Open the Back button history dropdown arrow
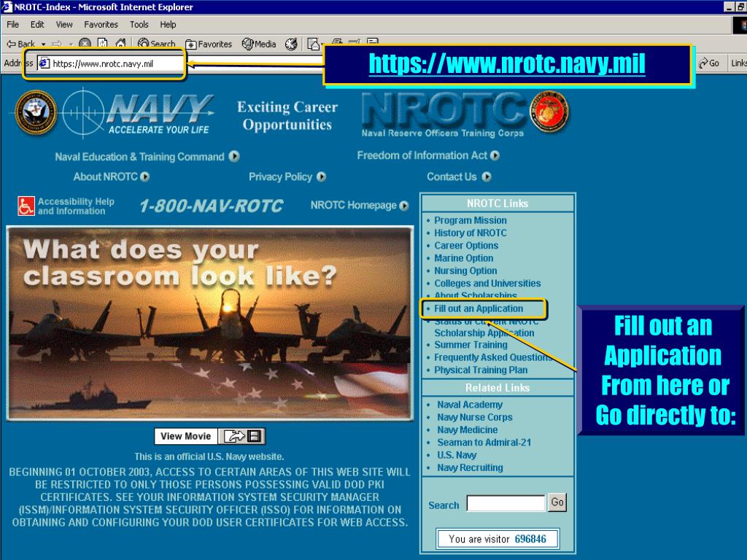Viewport: 747px width, 560px height. pyautogui.click(x=43, y=44)
